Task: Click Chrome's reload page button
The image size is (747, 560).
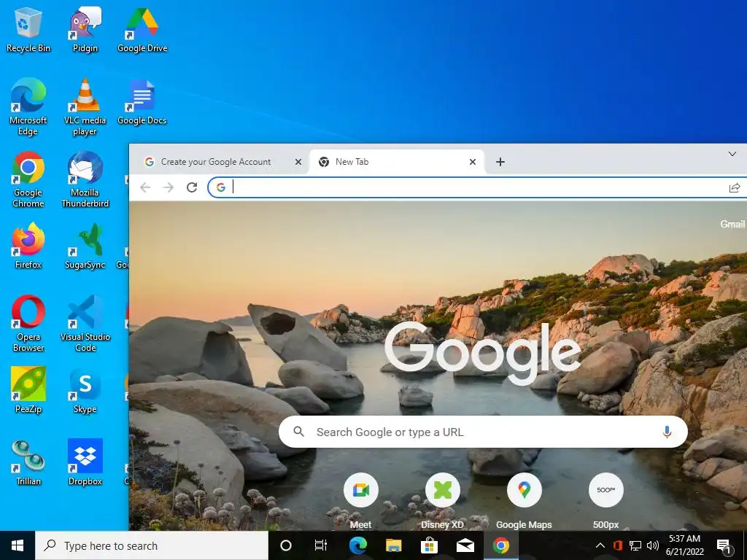Action: pos(192,187)
